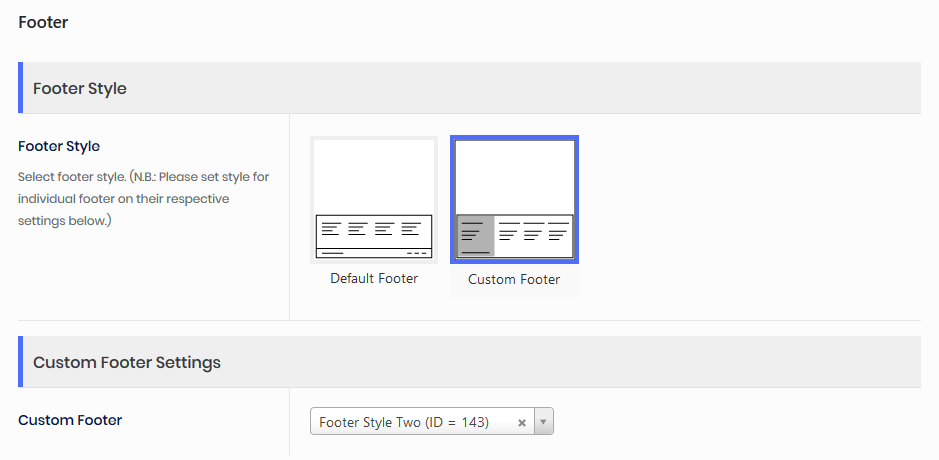
Task: Click the gray sidebar block in Custom Footer preview
Action: coord(476,236)
